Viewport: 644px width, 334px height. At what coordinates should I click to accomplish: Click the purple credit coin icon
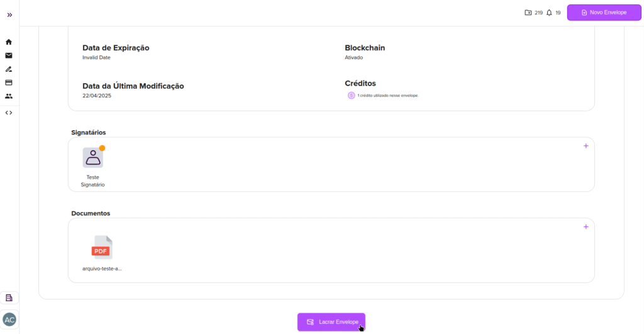(351, 96)
